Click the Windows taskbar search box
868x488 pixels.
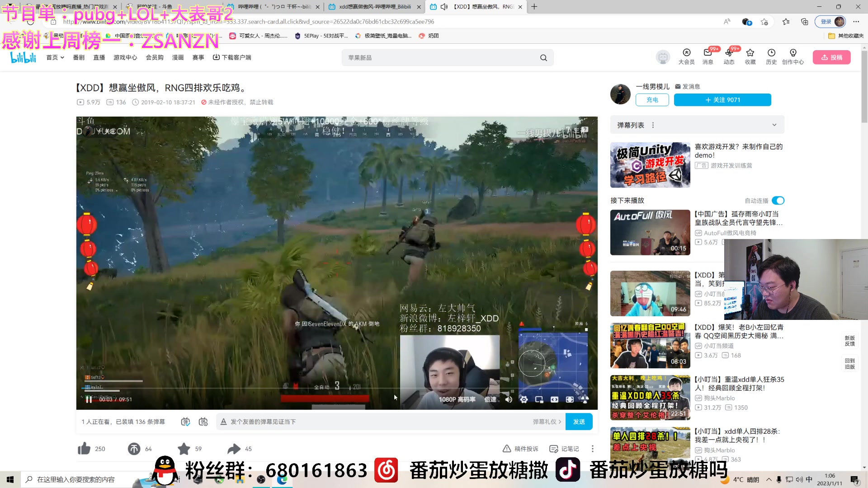[77, 479]
